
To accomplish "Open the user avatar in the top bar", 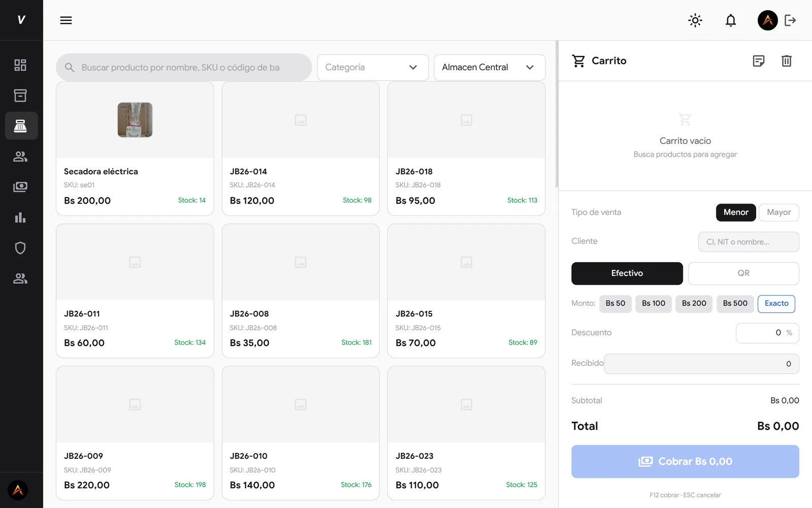I will click(x=767, y=20).
